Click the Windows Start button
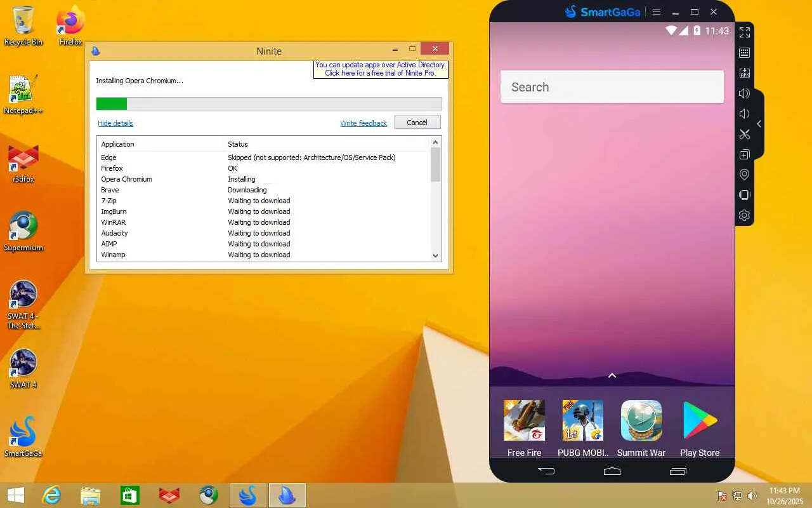812x508 pixels. 16,495
